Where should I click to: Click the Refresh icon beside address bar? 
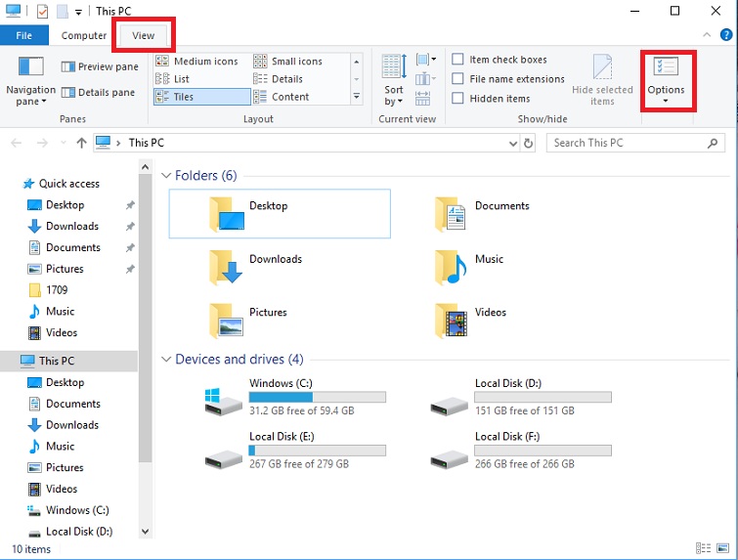pos(529,143)
